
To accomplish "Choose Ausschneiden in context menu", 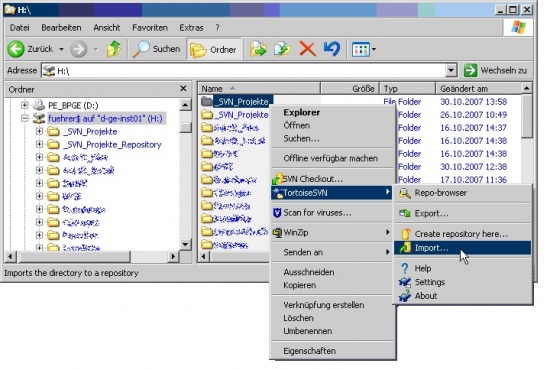I will click(333, 272).
